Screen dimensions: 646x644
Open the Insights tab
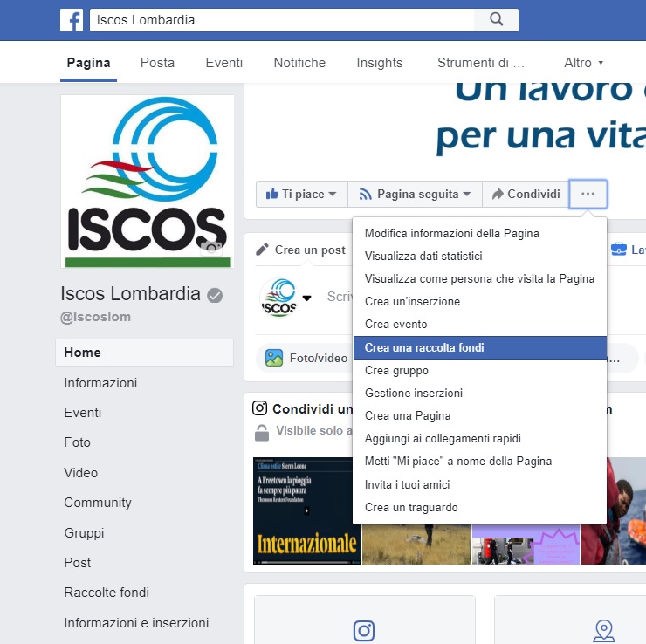coord(380,63)
